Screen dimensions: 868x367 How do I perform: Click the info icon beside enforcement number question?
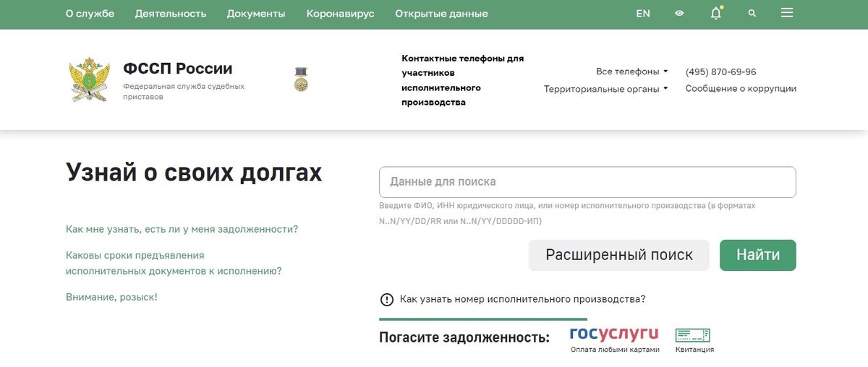tap(387, 299)
